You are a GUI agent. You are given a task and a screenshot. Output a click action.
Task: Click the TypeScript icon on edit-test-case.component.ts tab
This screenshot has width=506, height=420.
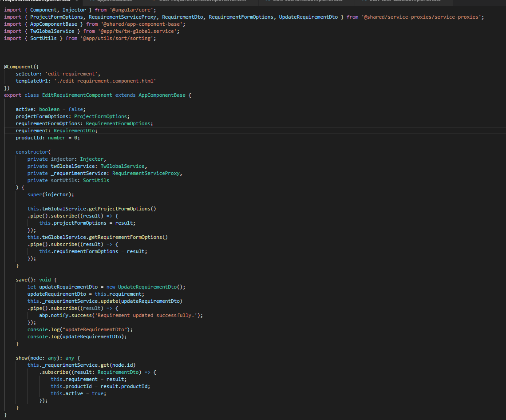coord(363,2)
